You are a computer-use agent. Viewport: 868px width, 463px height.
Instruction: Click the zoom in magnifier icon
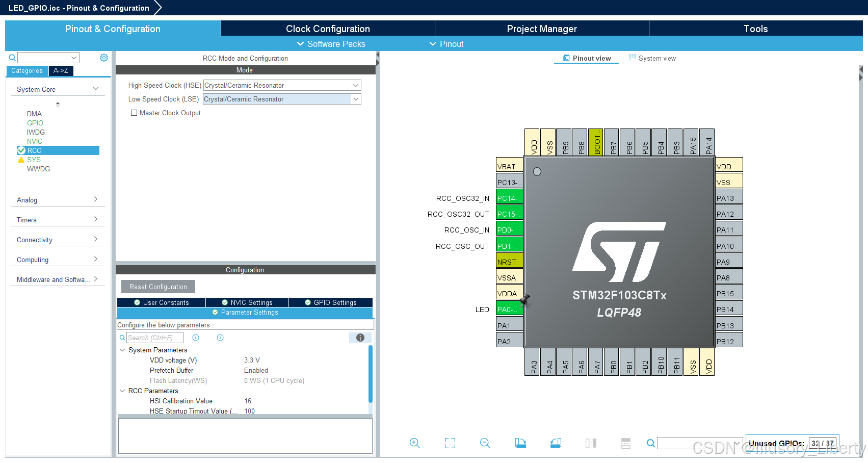tap(415, 443)
